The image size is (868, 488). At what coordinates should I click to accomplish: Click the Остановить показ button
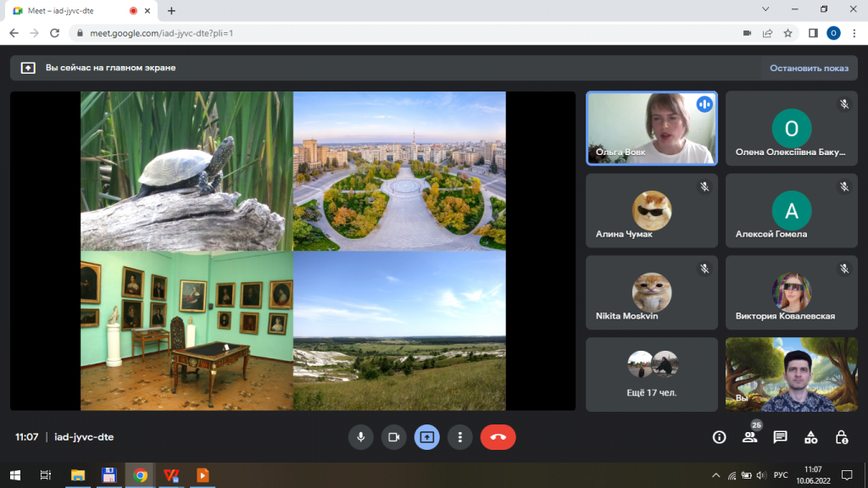809,68
